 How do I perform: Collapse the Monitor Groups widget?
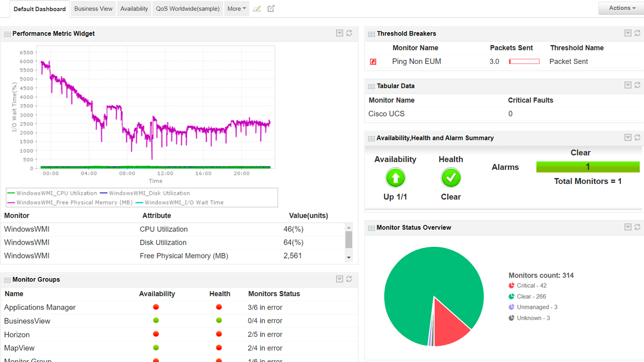coord(339,279)
